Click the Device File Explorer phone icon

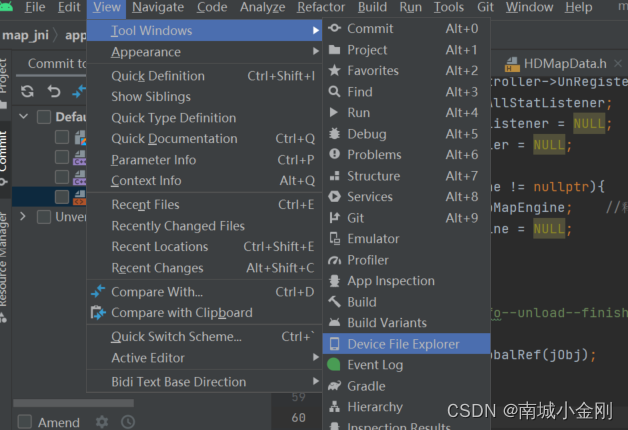[x=334, y=344]
